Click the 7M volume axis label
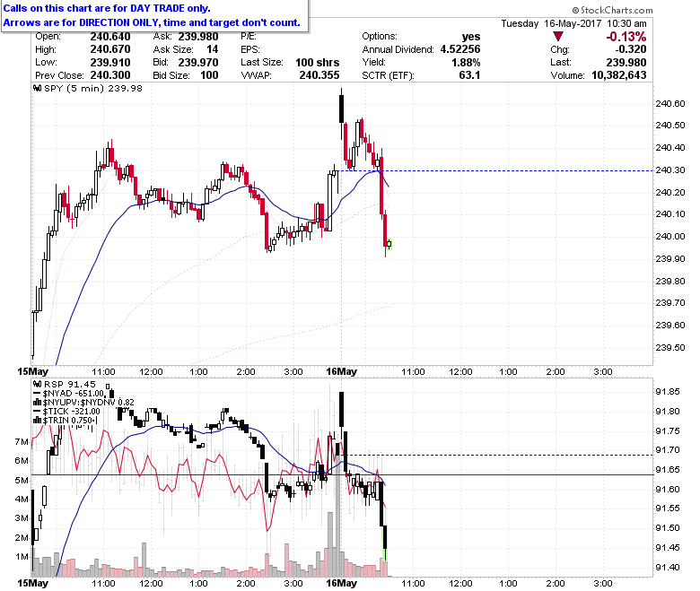This screenshot has width=700, height=591. click(22, 441)
